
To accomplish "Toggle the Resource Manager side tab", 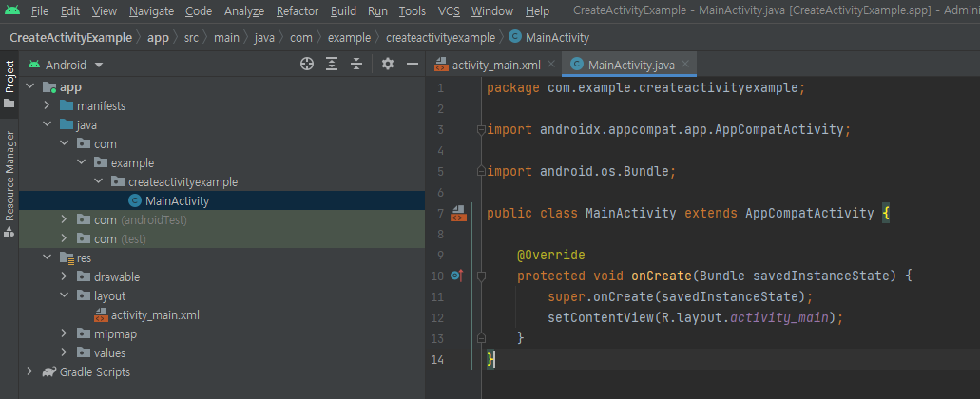I will coord(10,184).
